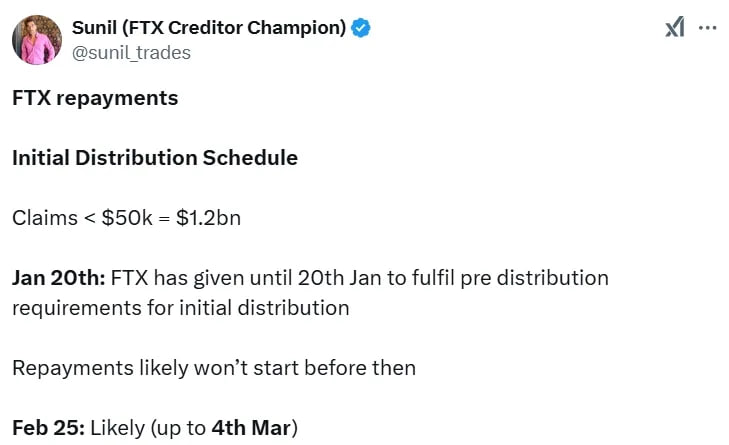The width and height of the screenshot is (729, 445).
Task: Click the bold '4th Mar' date
Action: tap(251, 428)
